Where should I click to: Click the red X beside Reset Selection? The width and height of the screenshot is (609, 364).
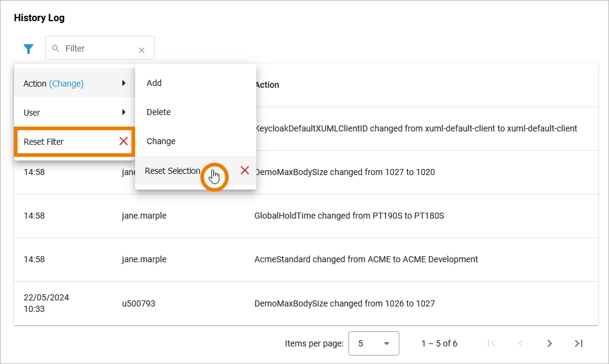click(x=245, y=170)
